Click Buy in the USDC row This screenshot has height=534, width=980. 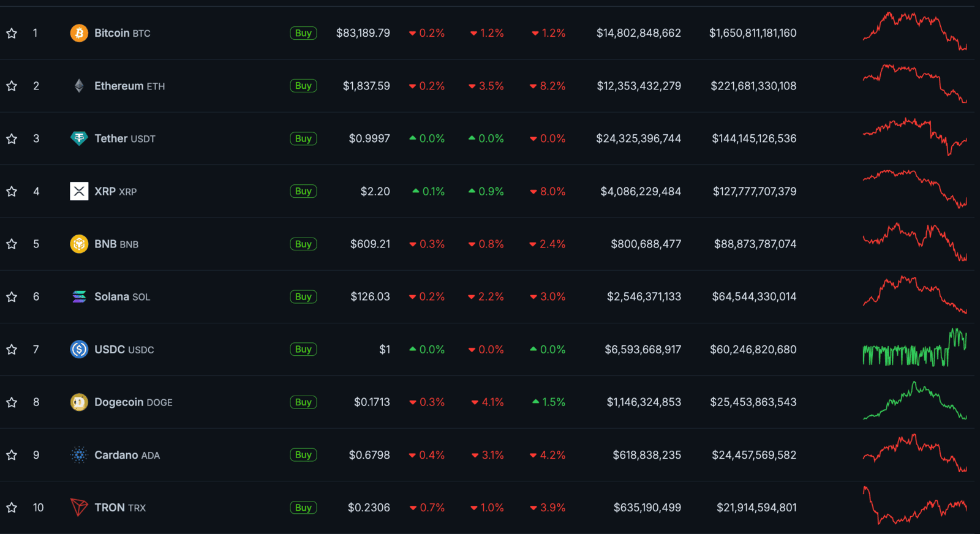(303, 349)
